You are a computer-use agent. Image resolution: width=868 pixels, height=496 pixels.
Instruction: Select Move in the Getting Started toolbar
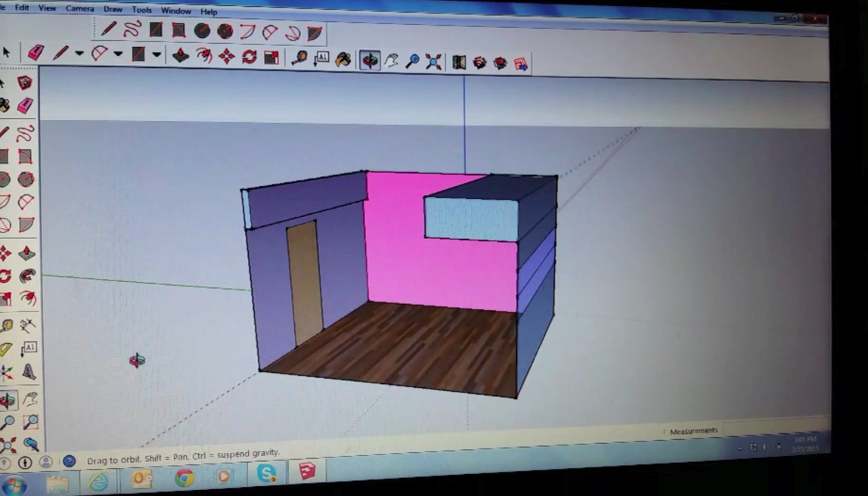pos(226,57)
